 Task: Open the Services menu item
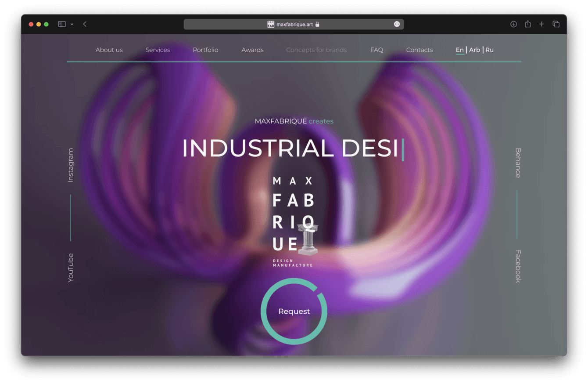click(158, 50)
